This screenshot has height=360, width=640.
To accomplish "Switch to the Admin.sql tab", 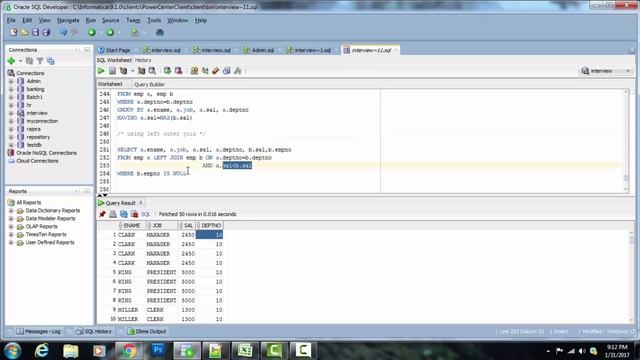I will pyautogui.click(x=259, y=50).
